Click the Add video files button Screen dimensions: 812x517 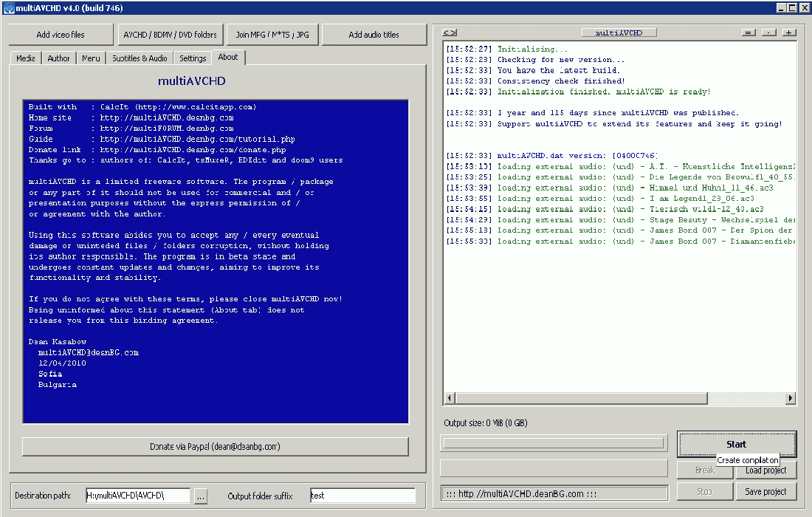(x=61, y=35)
